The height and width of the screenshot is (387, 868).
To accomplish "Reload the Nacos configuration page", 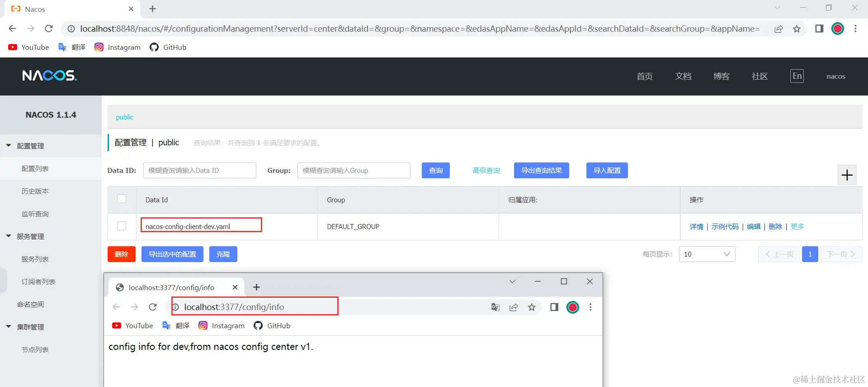I will click(x=49, y=29).
